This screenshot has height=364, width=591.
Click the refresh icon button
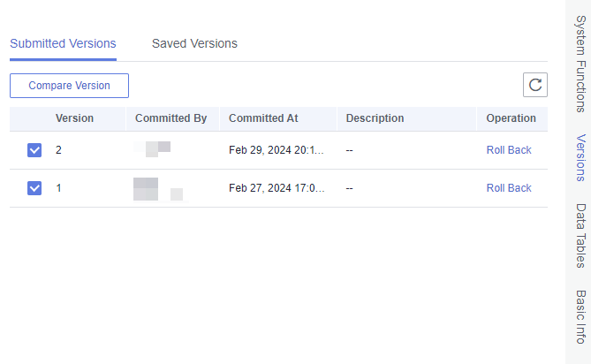coord(535,85)
